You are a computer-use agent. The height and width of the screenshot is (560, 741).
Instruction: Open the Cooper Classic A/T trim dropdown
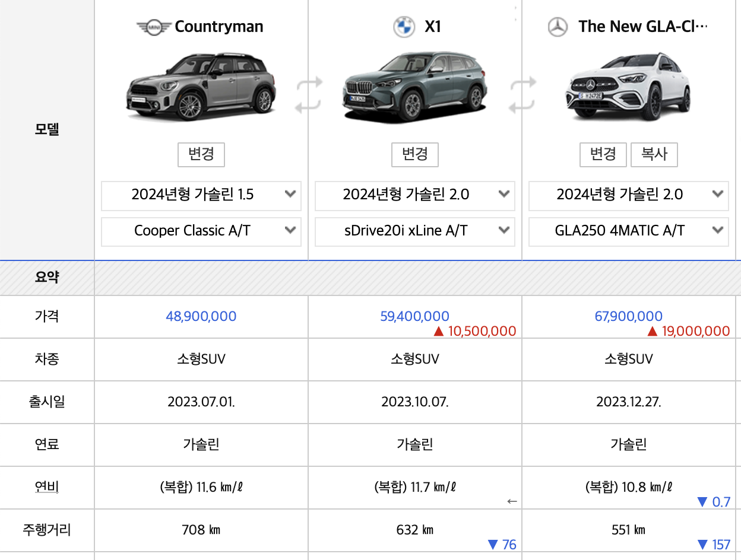[x=201, y=231]
